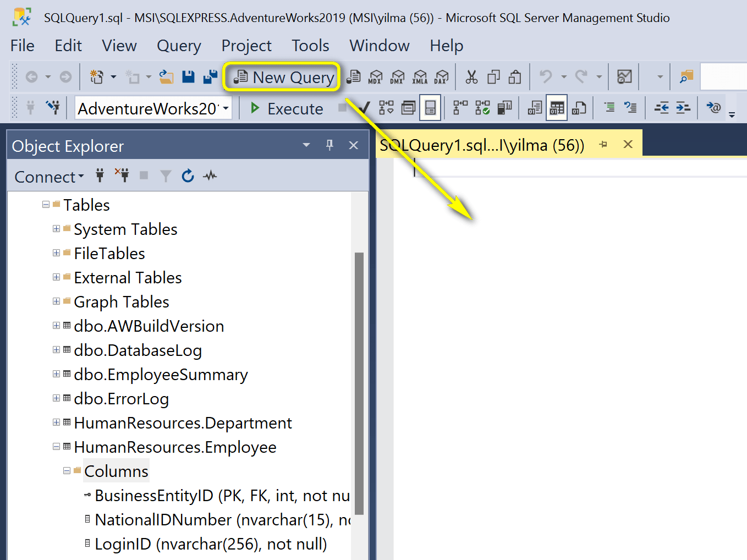747x560 pixels.
Task: Click the New Project icon
Action: (97, 77)
